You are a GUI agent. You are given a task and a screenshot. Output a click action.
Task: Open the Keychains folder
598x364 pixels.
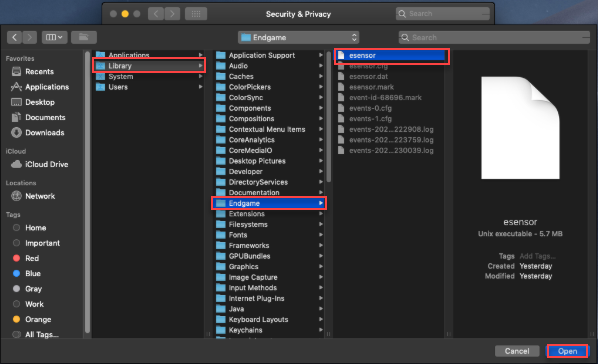[269, 330]
